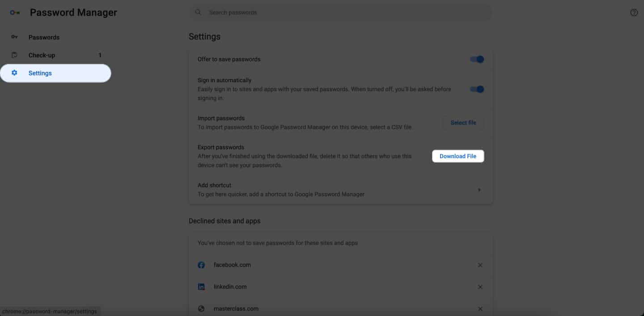Remove linkedin.com from declined sites
The height and width of the screenshot is (316, 644).
coord(480,287)
